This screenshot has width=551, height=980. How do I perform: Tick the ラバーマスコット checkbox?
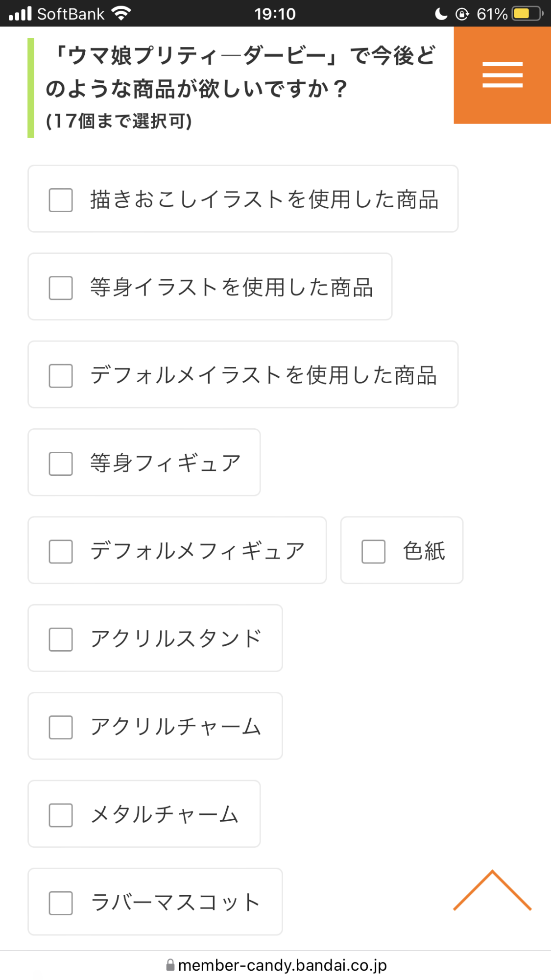pos(61,903)
